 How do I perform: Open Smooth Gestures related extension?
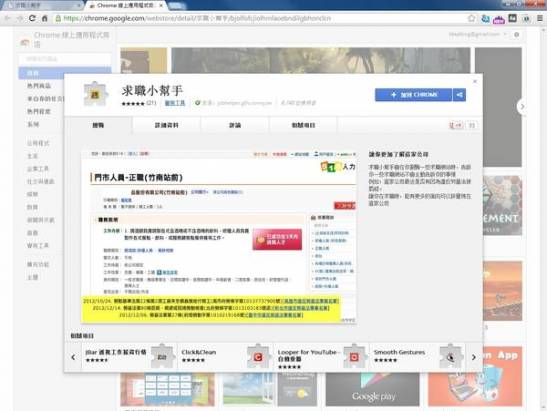[x=417, y=356]
